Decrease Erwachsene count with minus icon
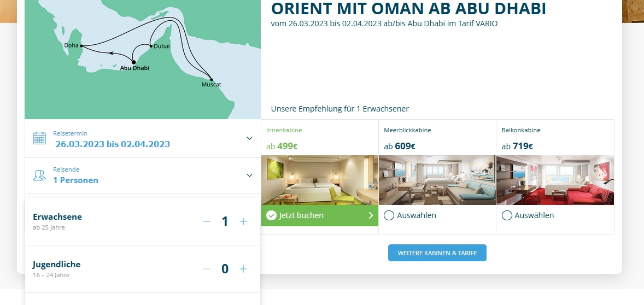The image size is (644, 305). [x=207, y=221]
